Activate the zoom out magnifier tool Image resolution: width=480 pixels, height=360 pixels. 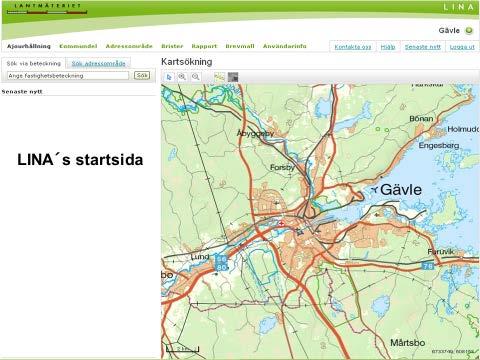pyautogui.click(x=196, y=77)
